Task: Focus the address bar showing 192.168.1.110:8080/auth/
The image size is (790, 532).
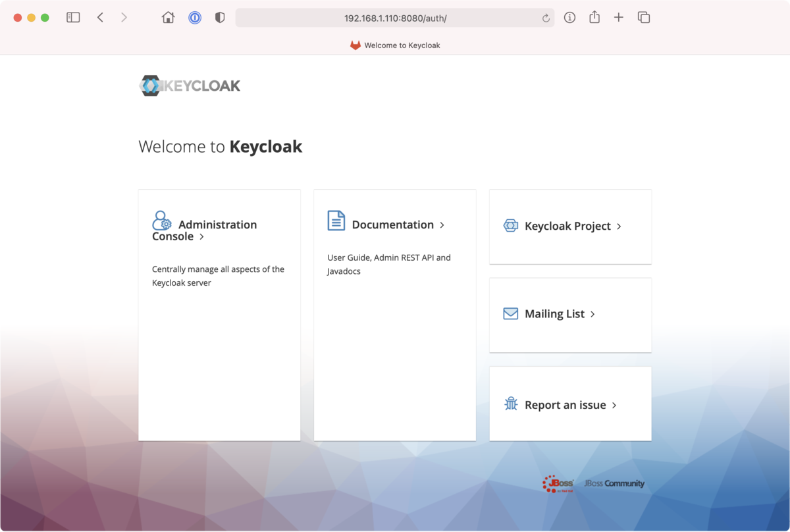Action: click(x=395, y=18)
